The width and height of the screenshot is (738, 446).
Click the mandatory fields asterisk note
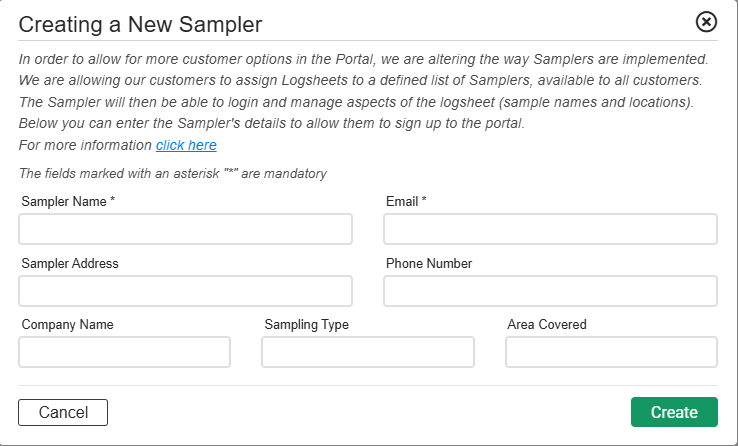173,173
